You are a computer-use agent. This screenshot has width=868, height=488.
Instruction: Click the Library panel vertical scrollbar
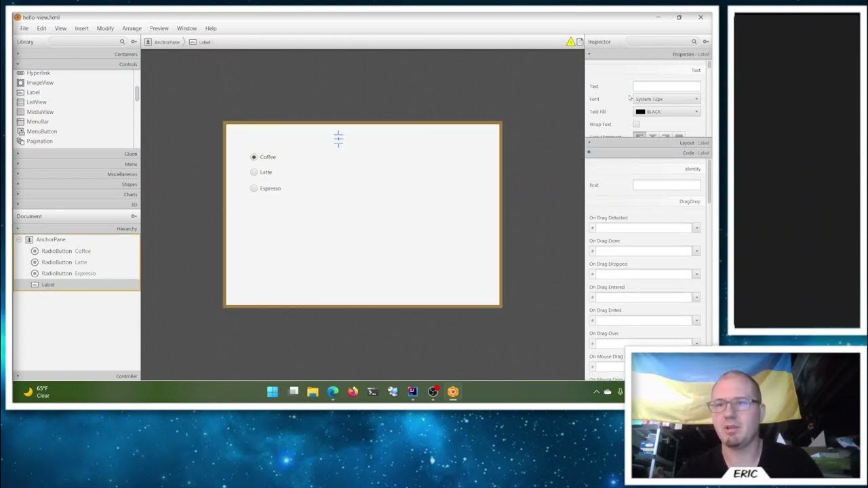coord(137,94)
